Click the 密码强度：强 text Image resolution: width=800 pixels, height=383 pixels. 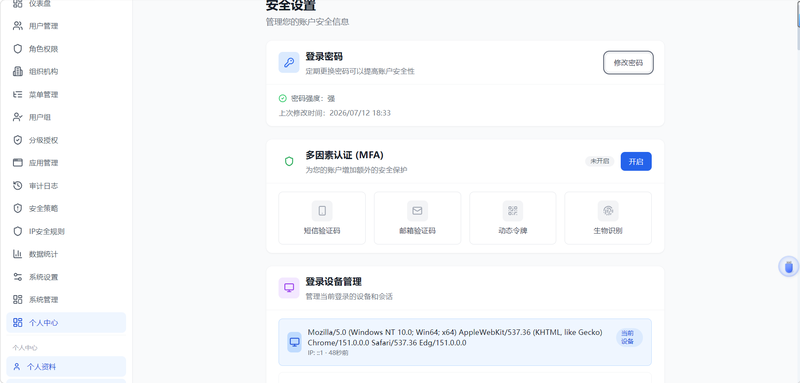[x=313, y=98]
